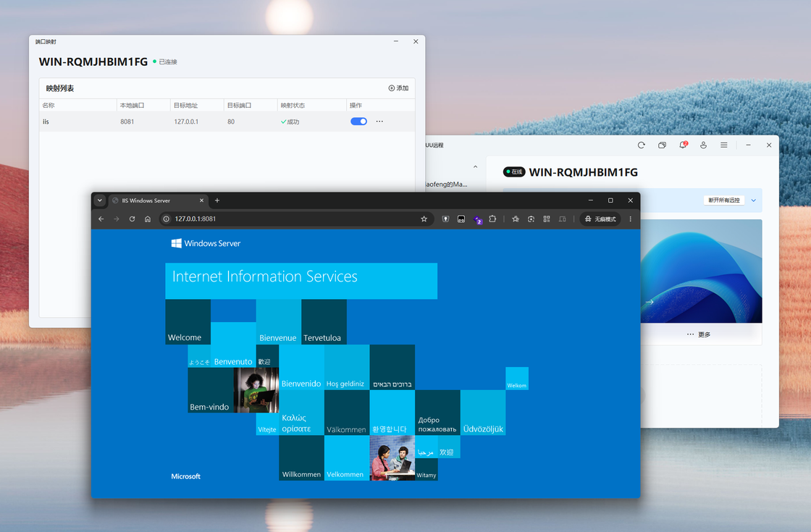This screenshot has height=532, width=811.
Task: Go forward in the browser
Action: (117, 219)
